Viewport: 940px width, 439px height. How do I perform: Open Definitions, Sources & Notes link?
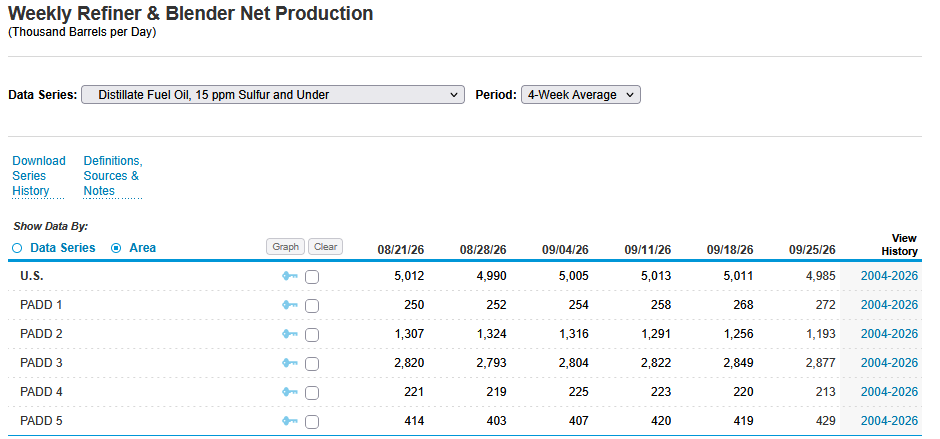pyautogui.click(x=113, y=176)
